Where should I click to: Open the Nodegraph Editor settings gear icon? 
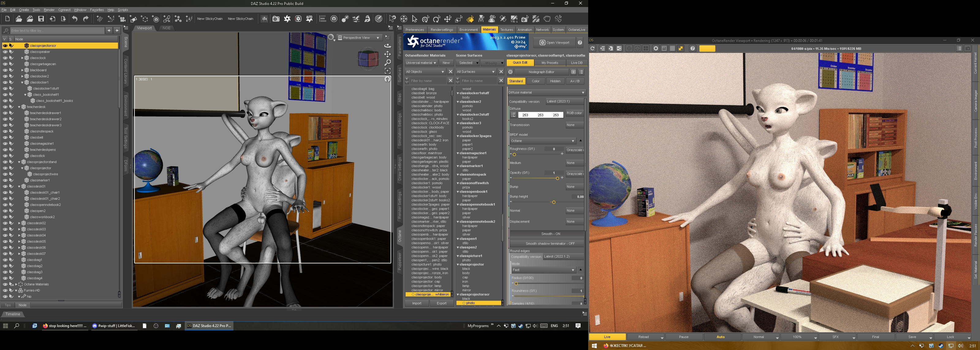511,72
